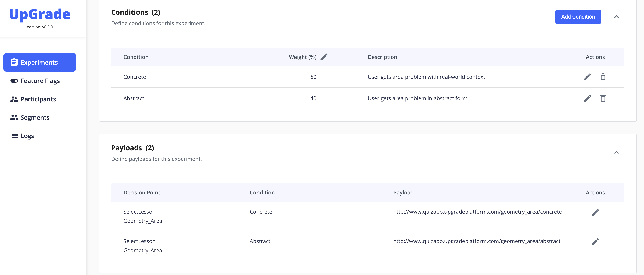Image resolution: width=644 pixels, height=275 pixels.
Task: Click the Feature Flags toggle icon
Action: click(14, 81)
